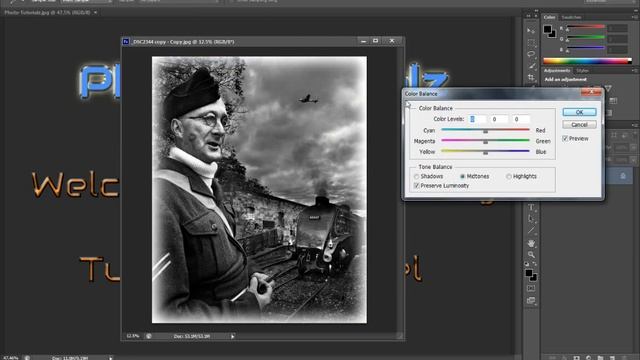Open the Color panel flyout menu
The height and width of the screenshot is (360, 640).
coord(635,17)
